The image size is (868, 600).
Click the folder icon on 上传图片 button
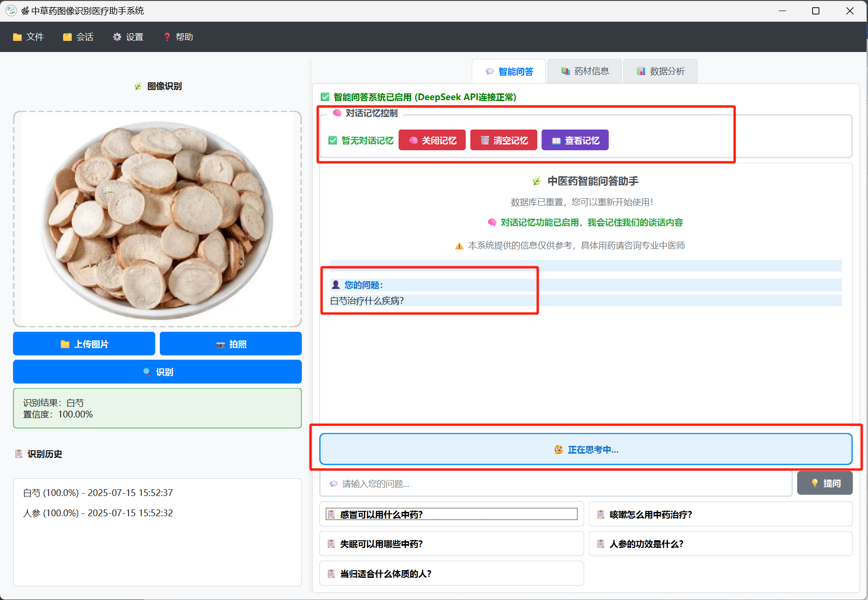pos(65,344)
